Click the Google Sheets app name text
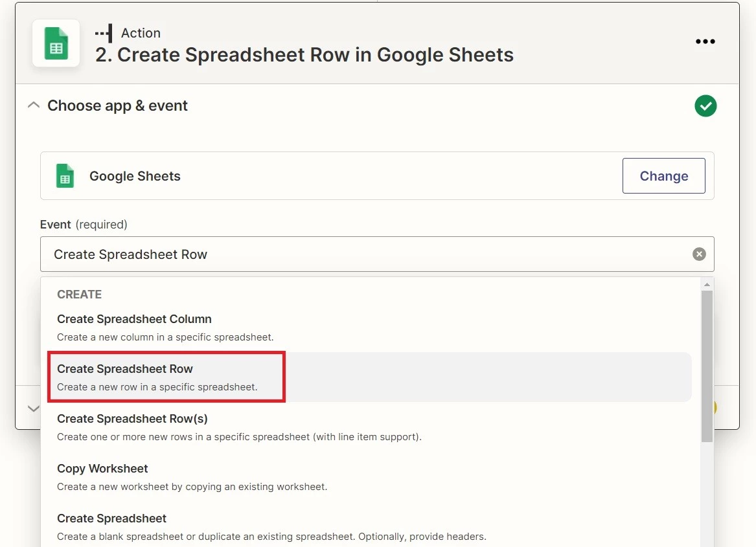 click(135, 176)
